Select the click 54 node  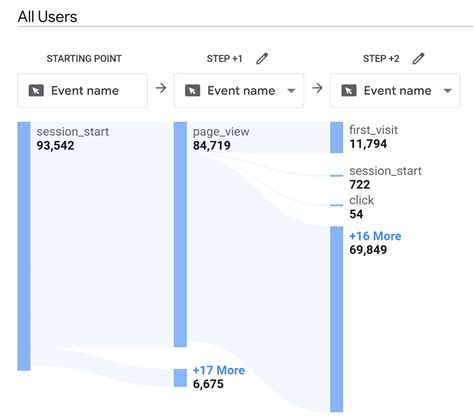tap(337, 205)
